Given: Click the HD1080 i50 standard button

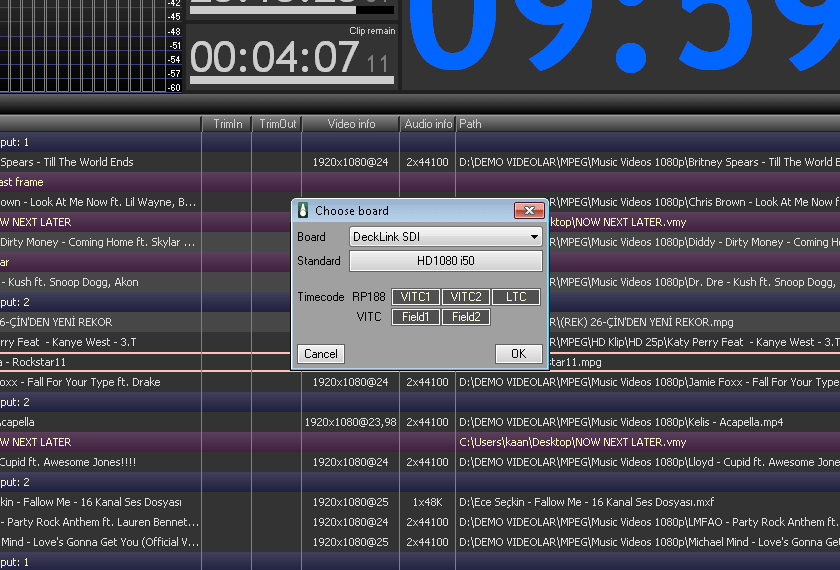Looking at the screenshot, I should (446, 261).
